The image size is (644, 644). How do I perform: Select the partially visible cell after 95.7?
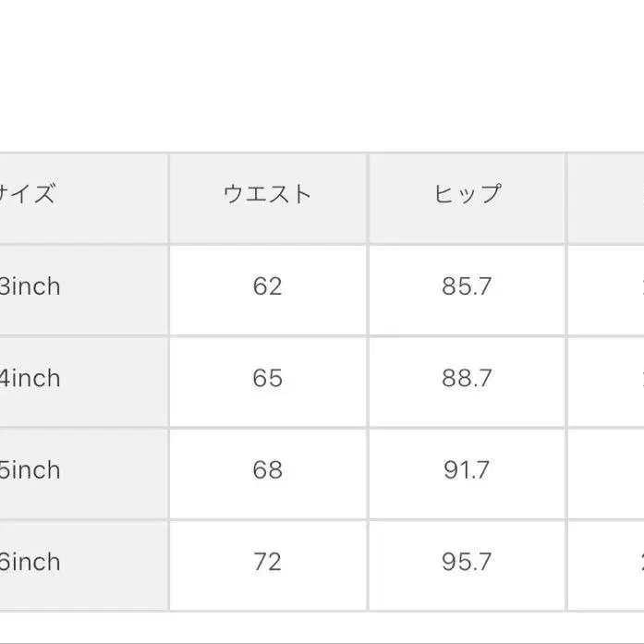[608, 565]
